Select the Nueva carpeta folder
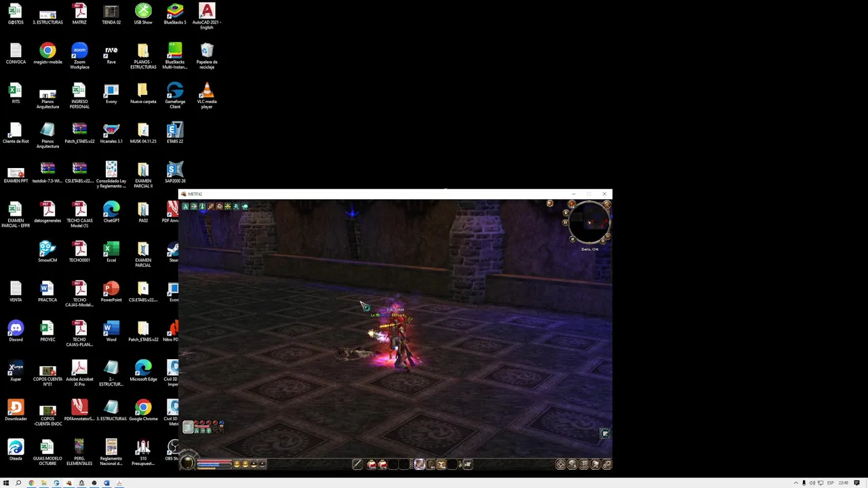This screenshot has height=488, width=868. click(x=143, y=94)
